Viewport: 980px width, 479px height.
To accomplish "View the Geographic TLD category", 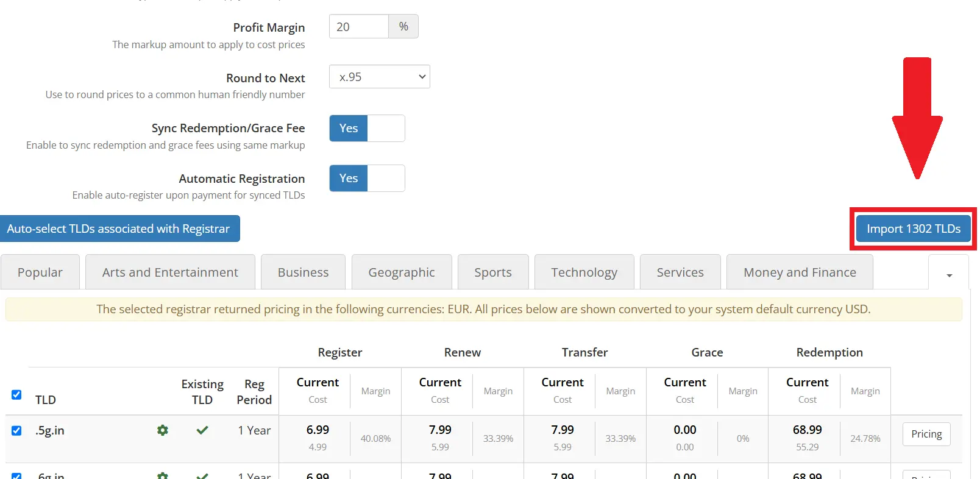I will coord(401,272).
